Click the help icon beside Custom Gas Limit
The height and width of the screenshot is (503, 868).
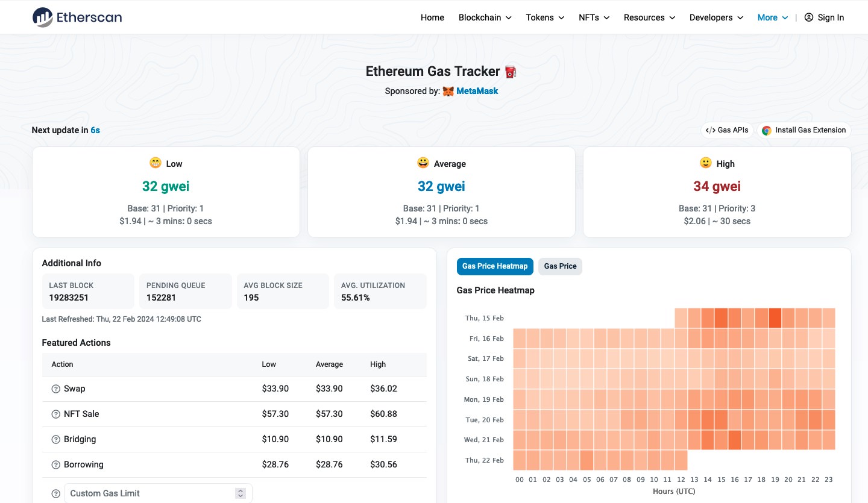(x=56, y=494)
